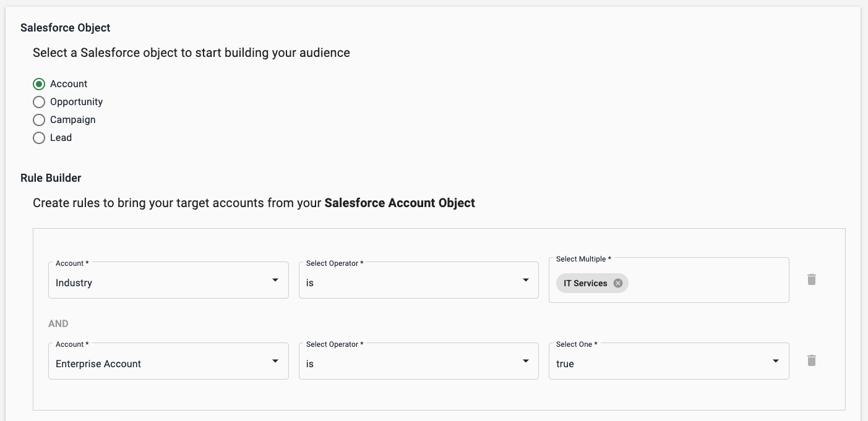Open the Industry account field dropdown
868x421 pixels.
[168, 280]
